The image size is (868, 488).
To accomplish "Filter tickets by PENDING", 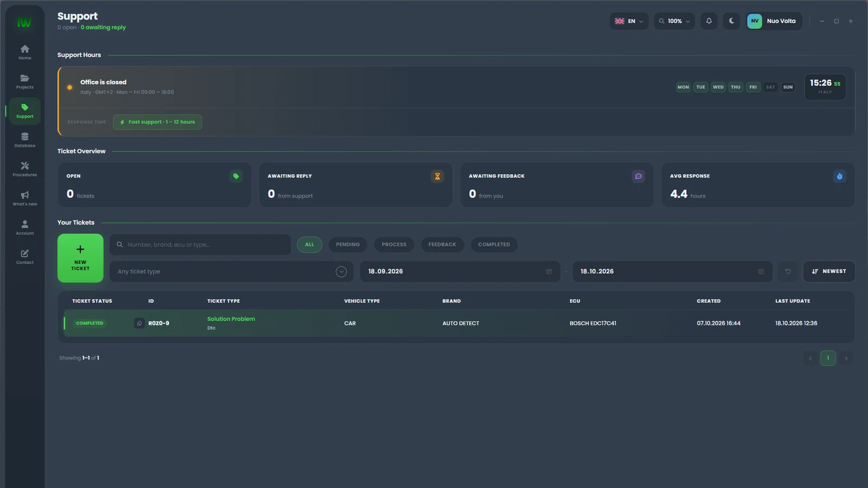I will 348,245.
